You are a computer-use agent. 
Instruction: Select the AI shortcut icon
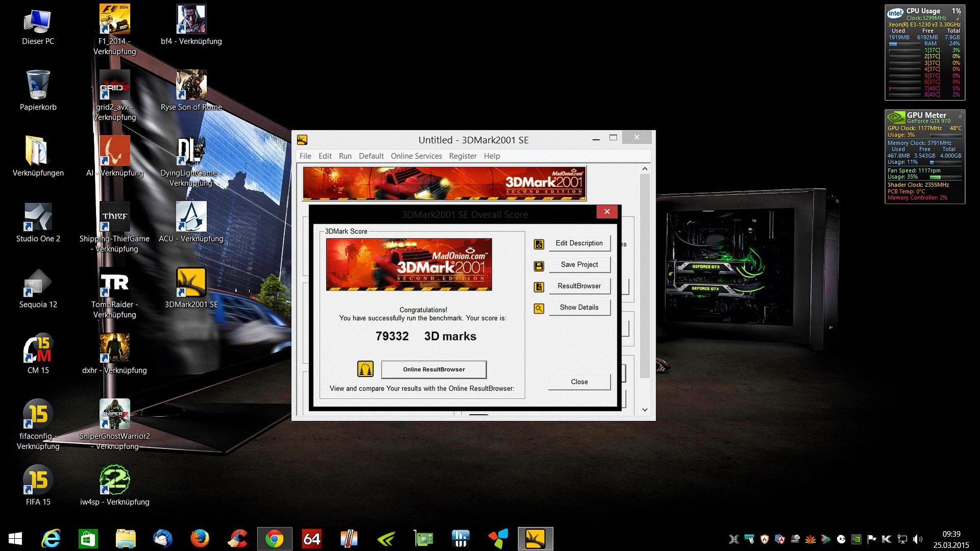coord(114,157)
